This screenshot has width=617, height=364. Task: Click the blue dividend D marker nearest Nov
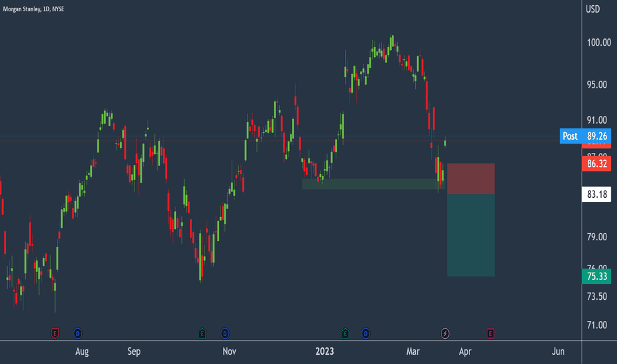tap(224, 334)
